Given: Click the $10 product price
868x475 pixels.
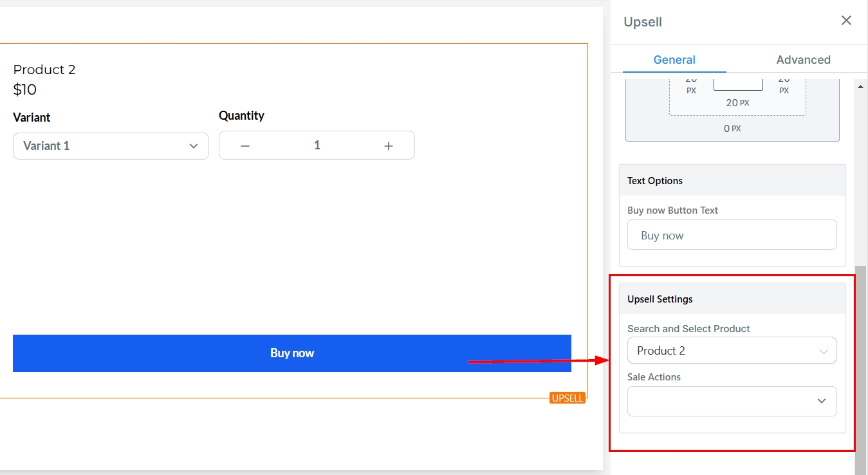Looking at the screenshot, I should tap(24, 89).
